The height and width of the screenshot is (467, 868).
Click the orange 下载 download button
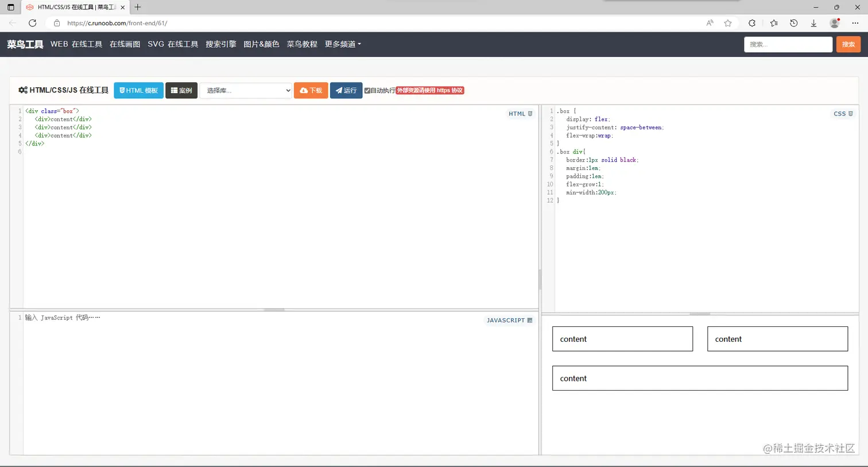pos(311,90)
